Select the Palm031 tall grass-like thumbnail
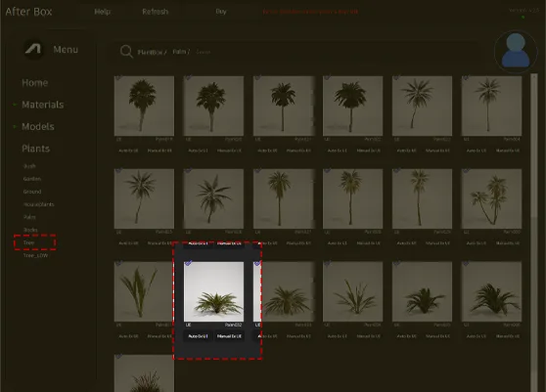The image size is (546, 392). [144, 291]
